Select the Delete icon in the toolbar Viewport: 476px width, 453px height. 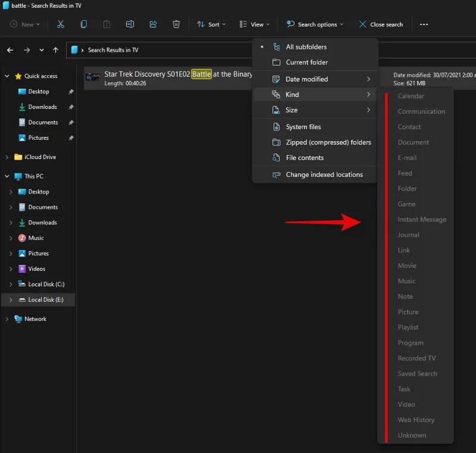[x=176, y=24]
